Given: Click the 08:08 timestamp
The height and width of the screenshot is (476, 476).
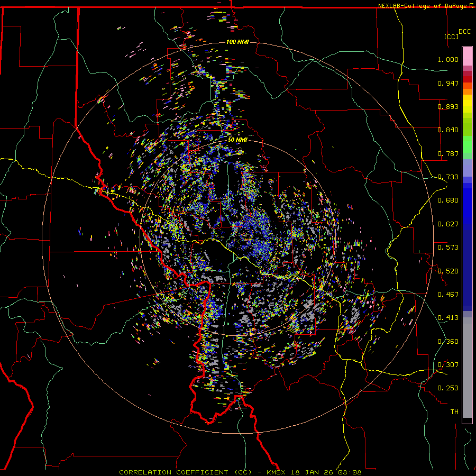Looking at the screenshot, I should (349, 472).
